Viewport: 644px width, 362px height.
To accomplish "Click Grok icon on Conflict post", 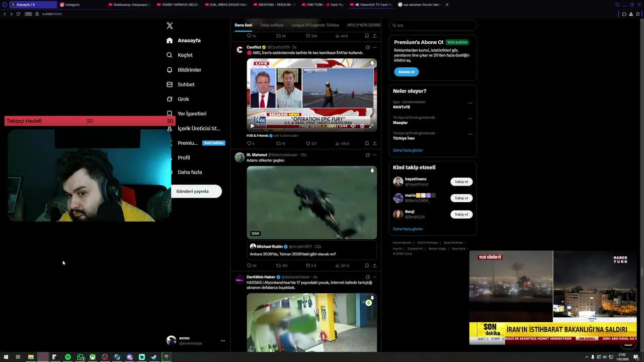I will pyautogui.click(x=367, y=47).
